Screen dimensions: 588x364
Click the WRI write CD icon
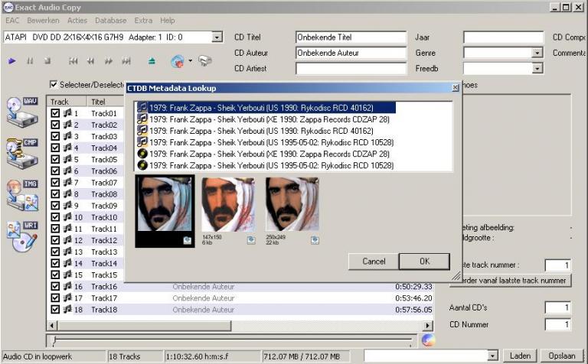point(21,236)
